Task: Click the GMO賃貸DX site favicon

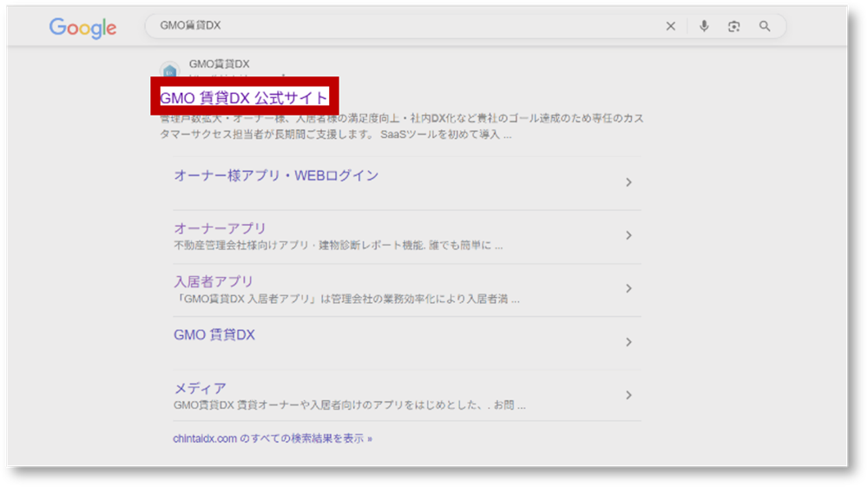Action: 169,70
